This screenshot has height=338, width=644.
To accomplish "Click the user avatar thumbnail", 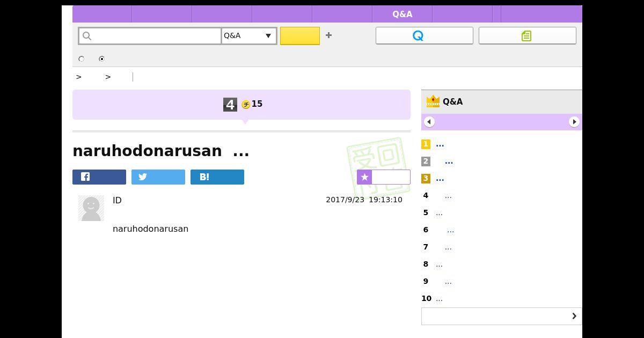I will click(x=91, y=208).
